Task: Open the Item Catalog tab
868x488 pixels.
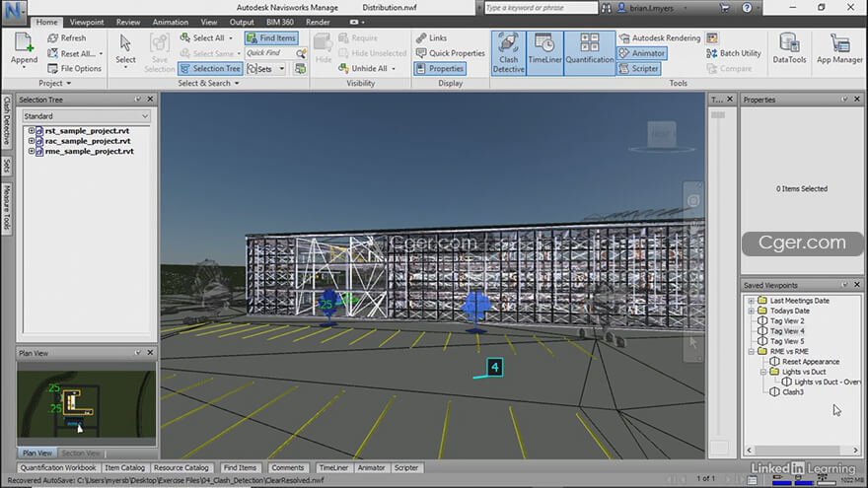Action: click(124, 468)
